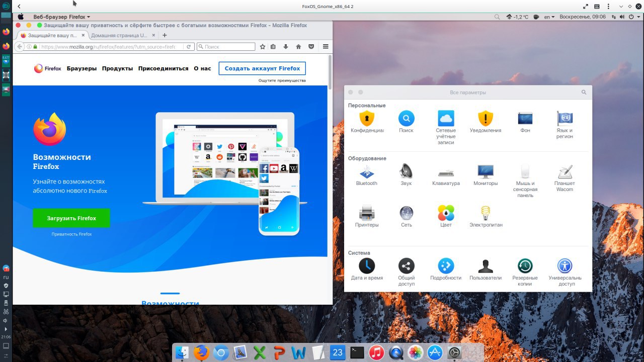
Task: Open the date Воскресенье, 09:06 clock
Action: tap(583, 17)
